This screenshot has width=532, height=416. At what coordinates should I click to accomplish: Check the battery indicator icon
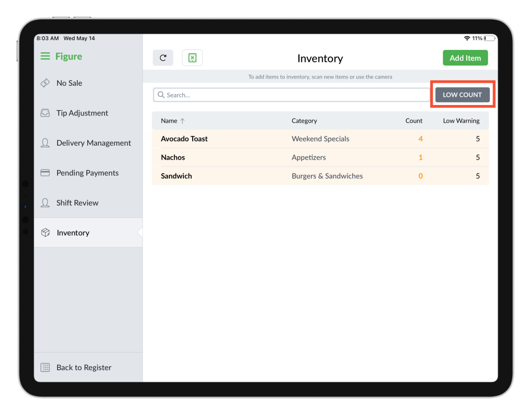490,38
